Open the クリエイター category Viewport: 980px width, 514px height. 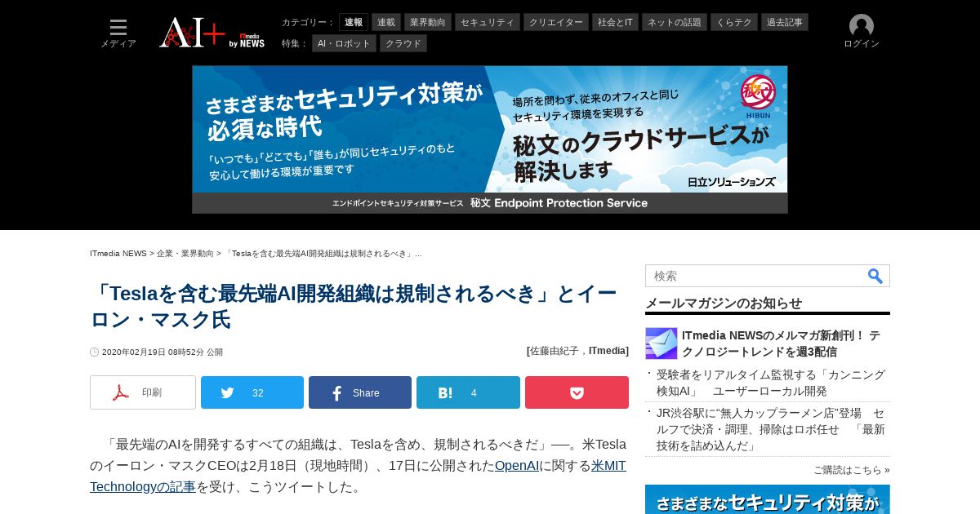coord(556,22)
